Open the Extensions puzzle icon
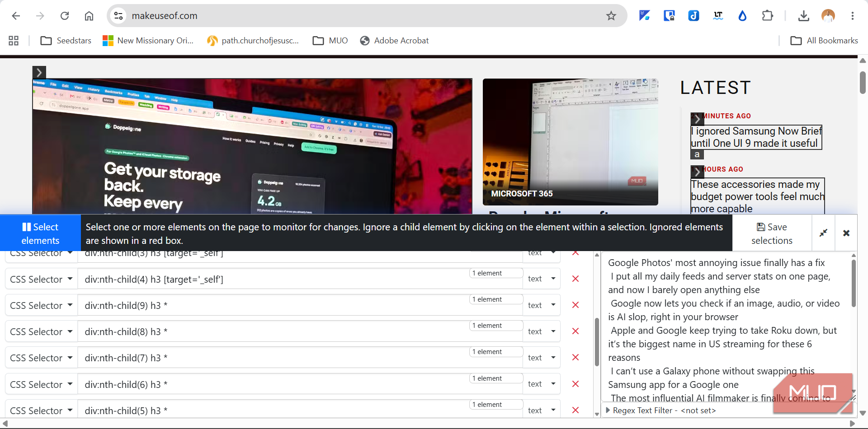The width and height of the screenshot is (868, 429). (767, 16)
